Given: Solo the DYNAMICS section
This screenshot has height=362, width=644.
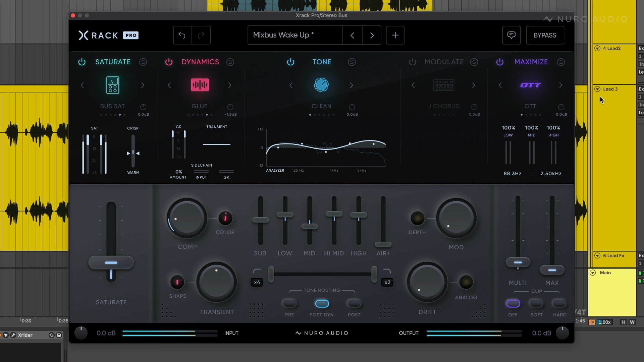Looking at the screenshot, I should (x=230, y=62).
